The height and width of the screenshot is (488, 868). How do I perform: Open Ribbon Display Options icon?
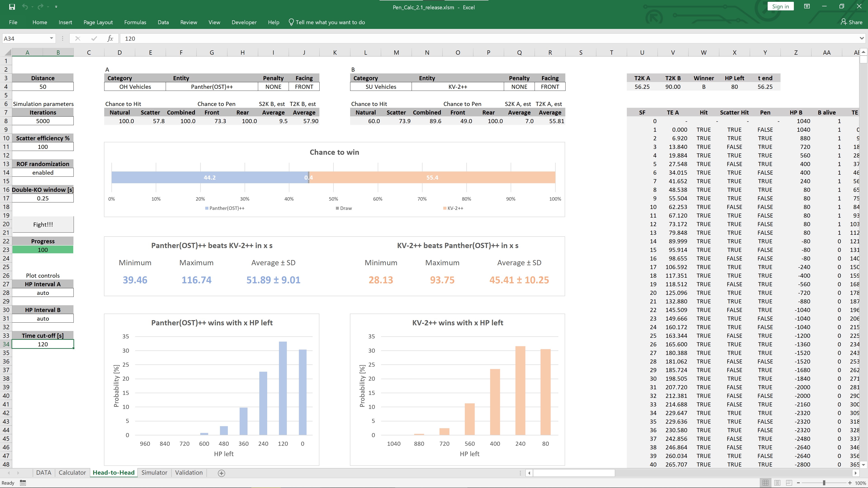pos(807,6)
